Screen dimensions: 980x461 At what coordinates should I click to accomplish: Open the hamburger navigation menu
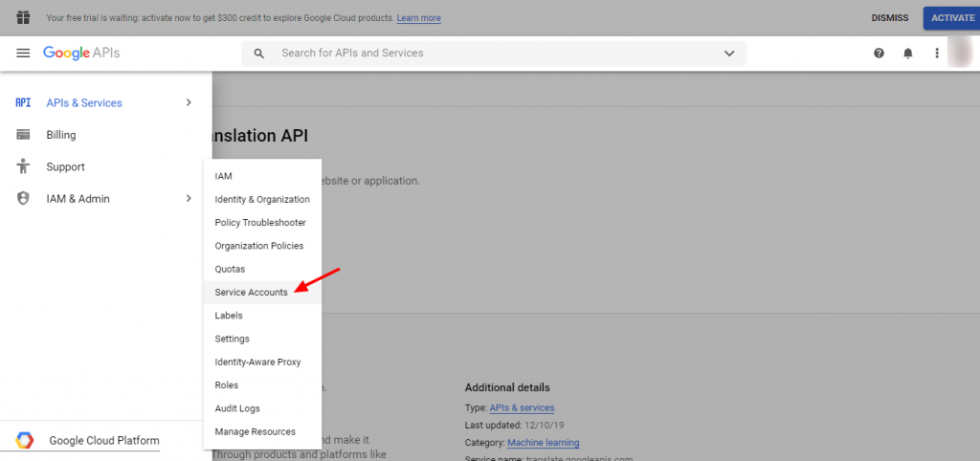[23, 54]
